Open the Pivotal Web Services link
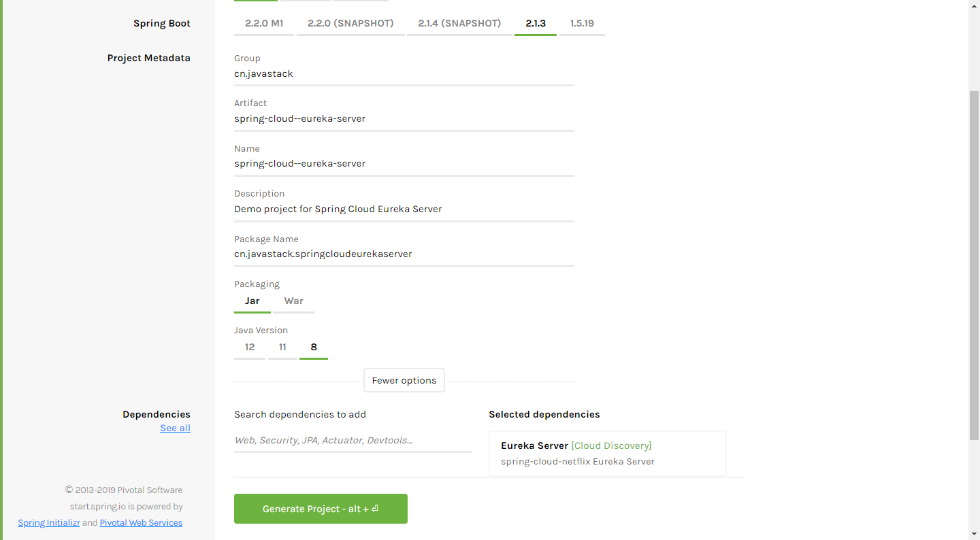Viewport: 980px width, 540px height. [x=141, y=522]
